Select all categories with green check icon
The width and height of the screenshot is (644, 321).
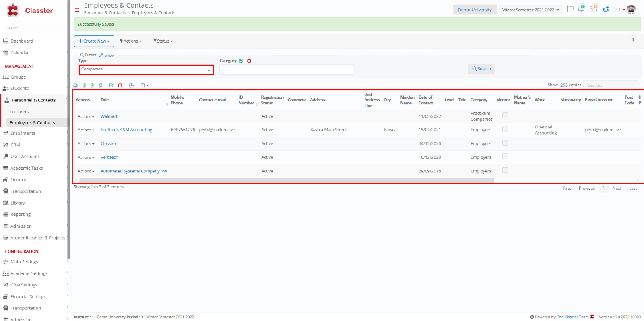[241, 61]
